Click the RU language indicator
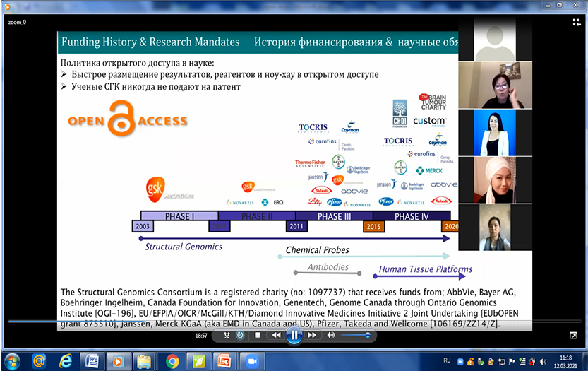The width and height of the screenshot is (588, 371). [447, 360]
